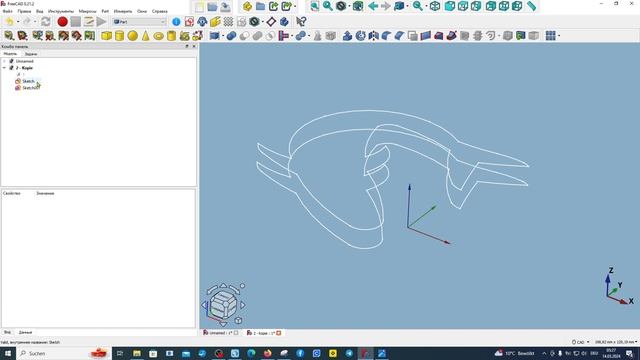Image resolution: width=640 pixels, height=360 pixels.
Task: Switch to the Задачи tab
Action: click(31, 54)
